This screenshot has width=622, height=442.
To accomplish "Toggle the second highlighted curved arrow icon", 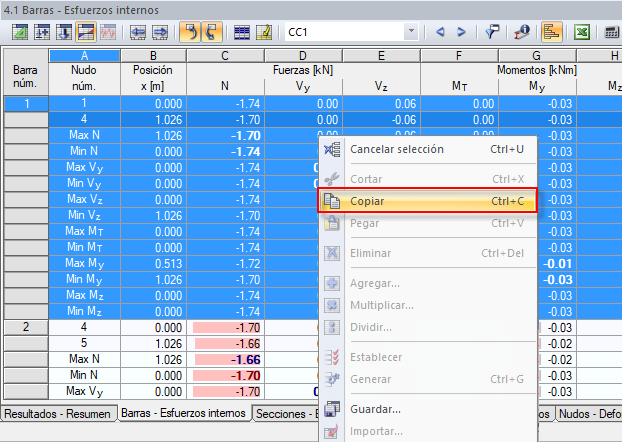I will pyautogui.click(x=212, y=32).
